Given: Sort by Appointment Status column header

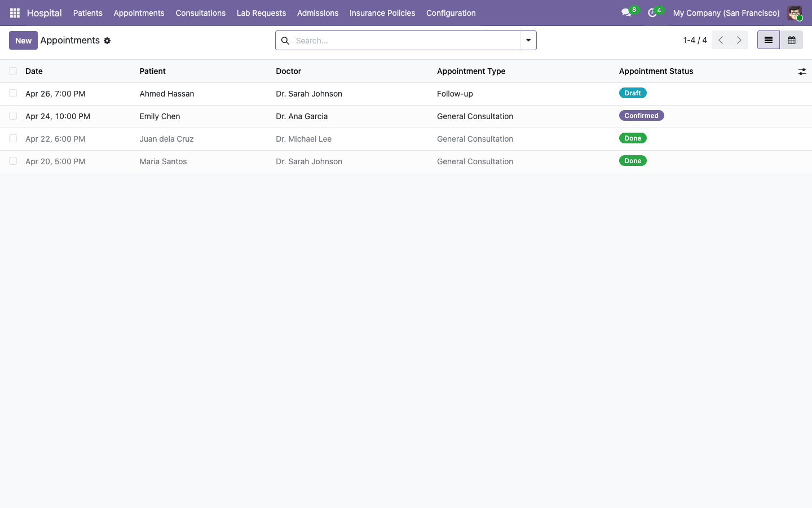Looking at the screenshot, I should click(x=656, y=71).
